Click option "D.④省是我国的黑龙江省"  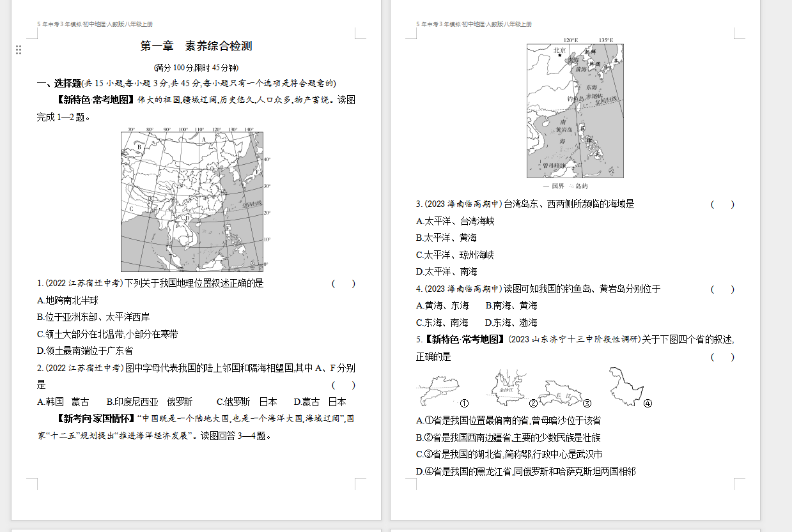click(x=465, y=471)
